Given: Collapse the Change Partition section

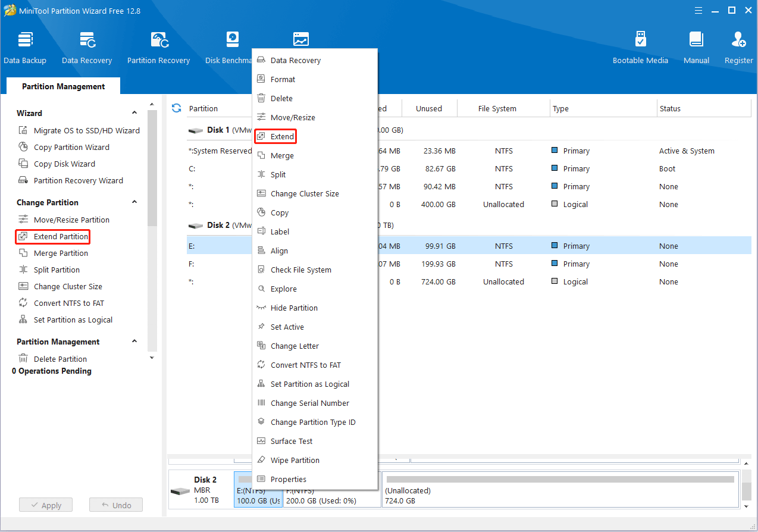Looking at the screenshot, I should click(134, 202).
